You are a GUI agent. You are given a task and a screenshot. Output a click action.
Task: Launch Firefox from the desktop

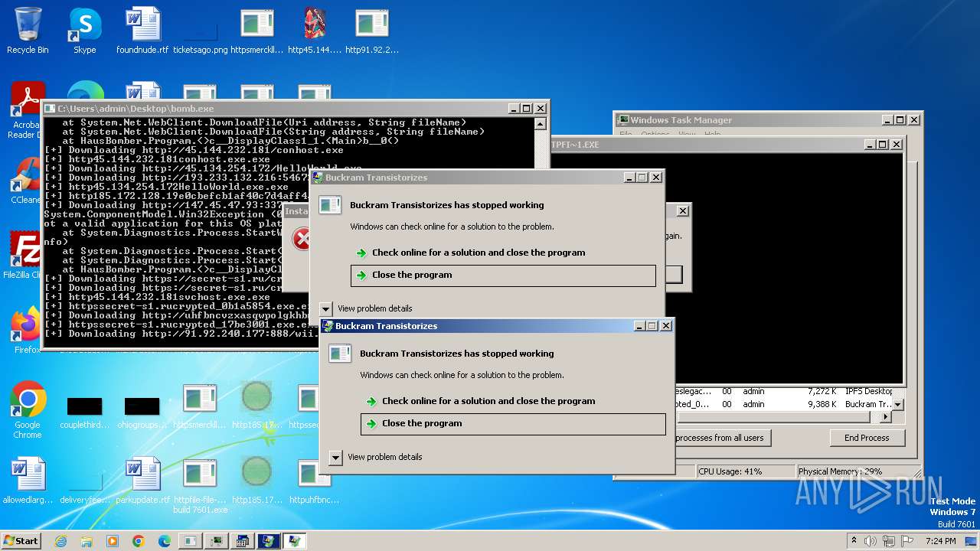point(27,331)
